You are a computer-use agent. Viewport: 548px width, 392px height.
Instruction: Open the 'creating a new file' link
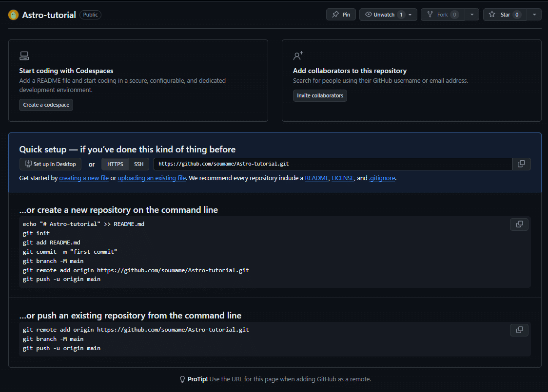point(84,178)
